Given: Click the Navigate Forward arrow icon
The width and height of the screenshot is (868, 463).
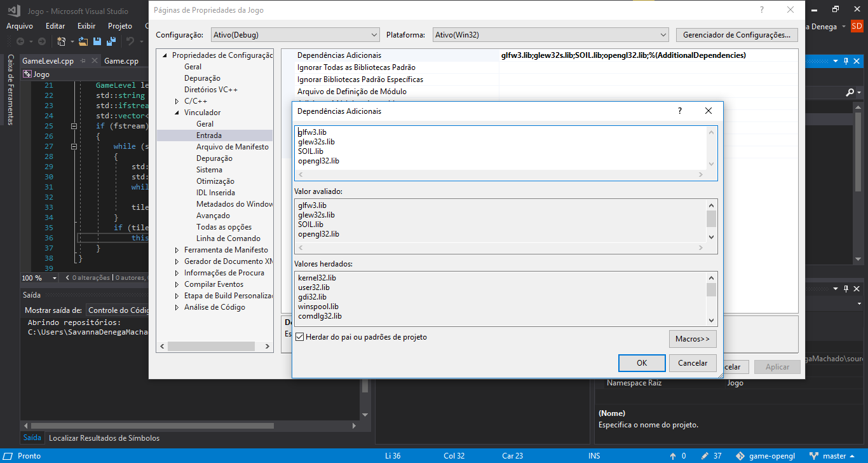Looking at the screenshot, I should [x=42, y=41].
